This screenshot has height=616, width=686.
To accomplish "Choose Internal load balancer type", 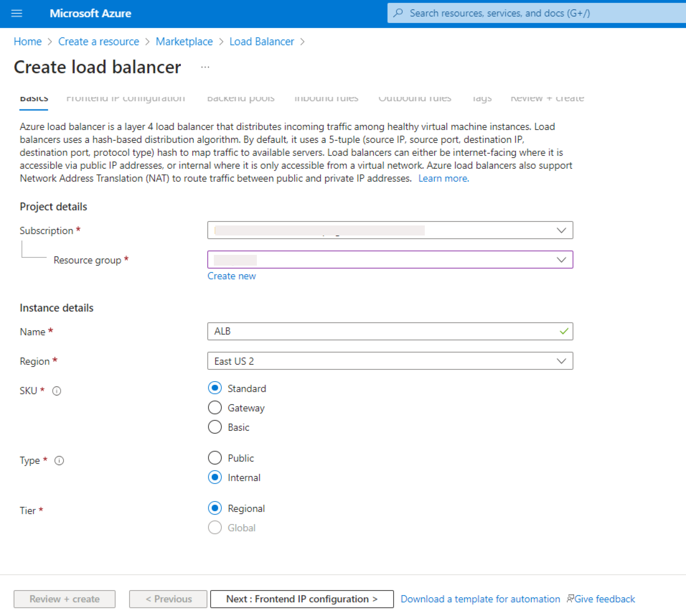I will [x=215, y=477].
